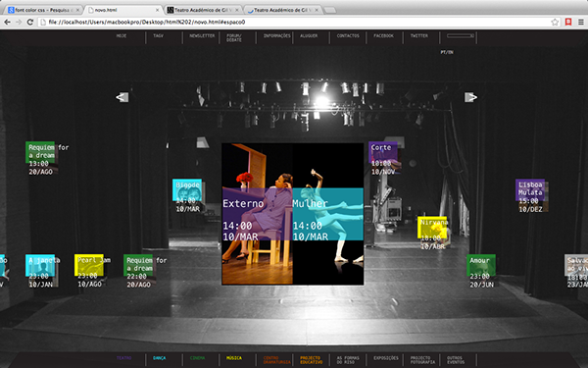
Task: Open the CONTACTOS navigation item
Action: 348,36
